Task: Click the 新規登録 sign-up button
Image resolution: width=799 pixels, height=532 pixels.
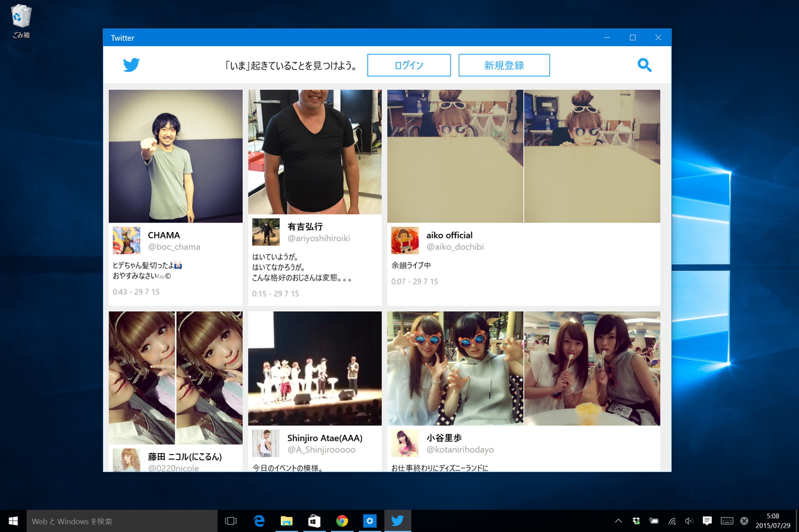Action: [x=504, y=65]
